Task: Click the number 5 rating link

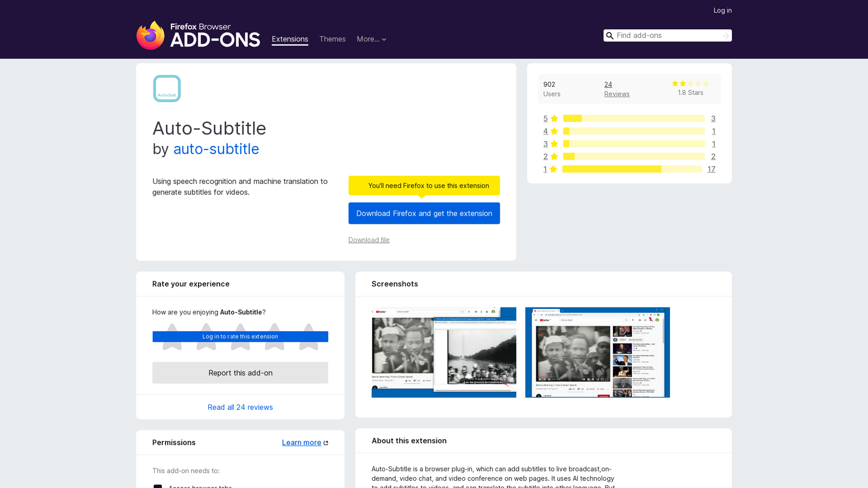Action: 545,119
